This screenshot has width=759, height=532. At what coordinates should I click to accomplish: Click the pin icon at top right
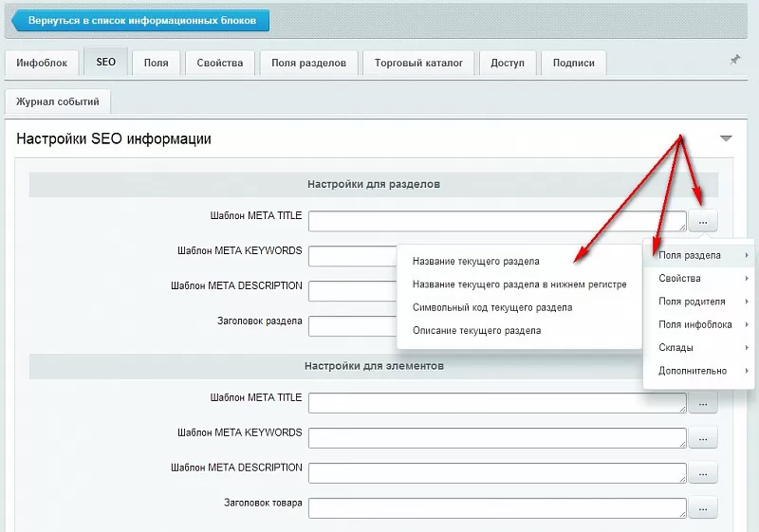point(734,59)
